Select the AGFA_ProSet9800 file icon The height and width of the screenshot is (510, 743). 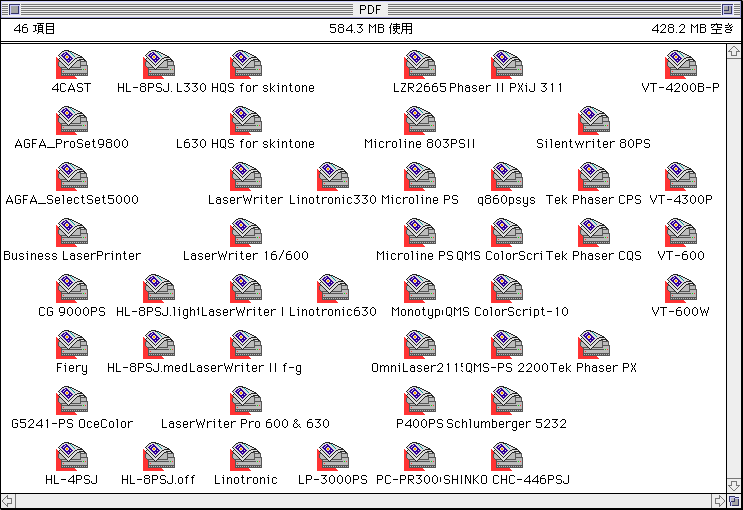72,120
